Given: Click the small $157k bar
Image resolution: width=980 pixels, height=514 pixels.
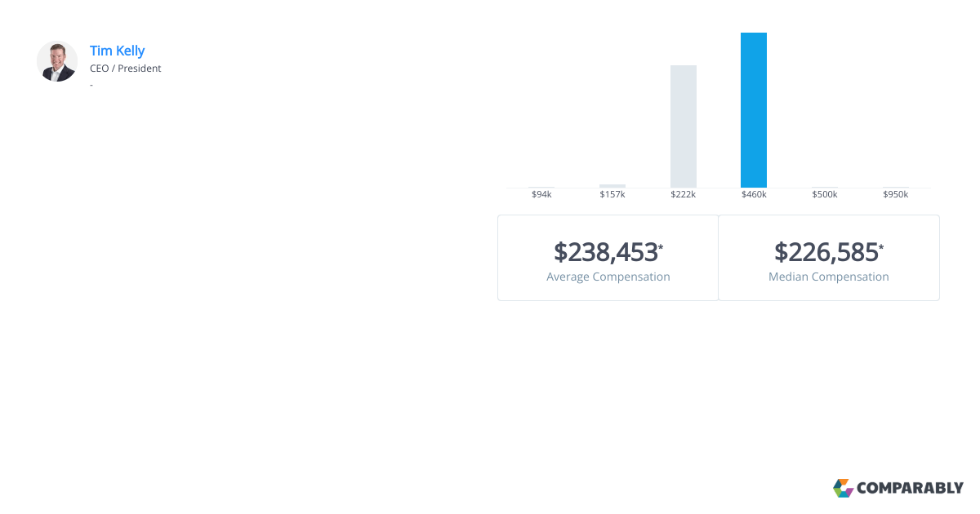Looking at the screenshot, I should [x=612, y=186].
